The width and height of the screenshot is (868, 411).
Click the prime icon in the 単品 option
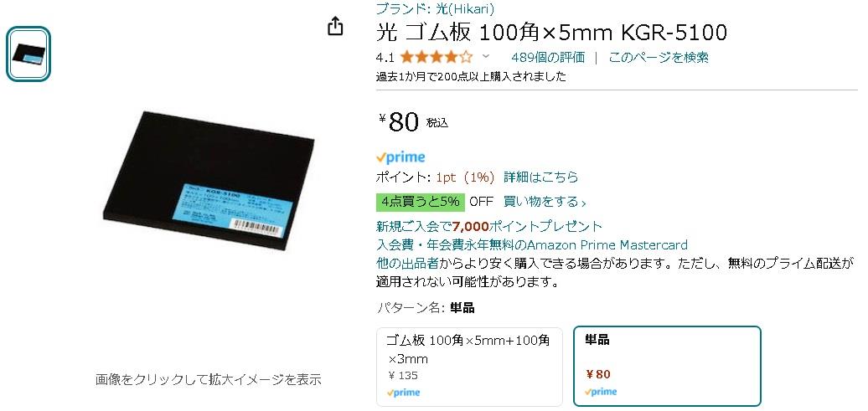pyautogui.click(x=601, y=392)
